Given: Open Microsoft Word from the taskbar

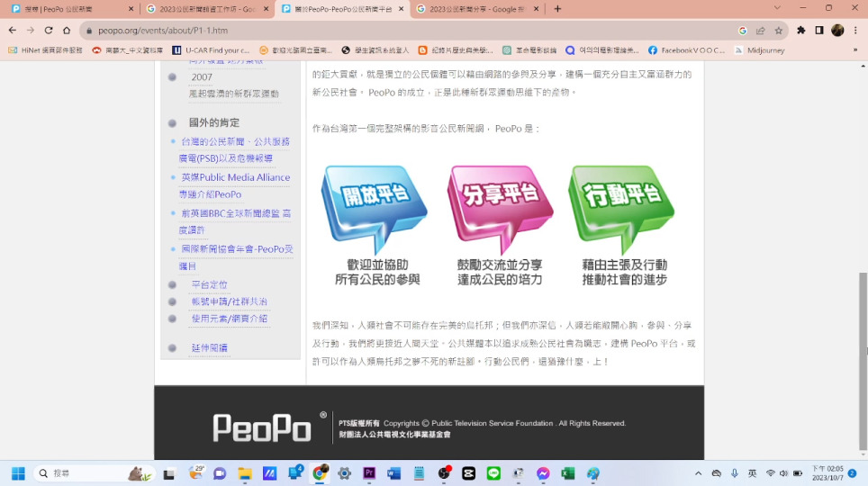Looking at the screenshot, I should (x=393, y=473).
